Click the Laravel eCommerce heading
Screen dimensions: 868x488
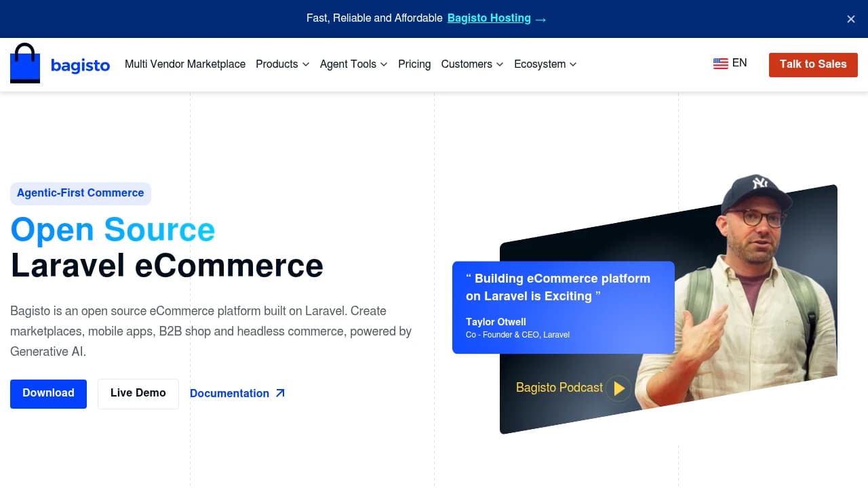coord(167,265)
